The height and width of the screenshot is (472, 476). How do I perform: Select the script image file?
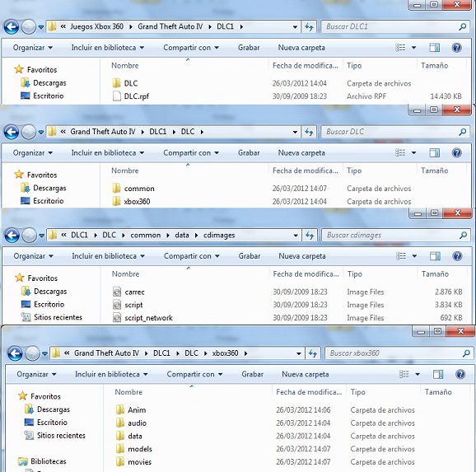point(133,305)
